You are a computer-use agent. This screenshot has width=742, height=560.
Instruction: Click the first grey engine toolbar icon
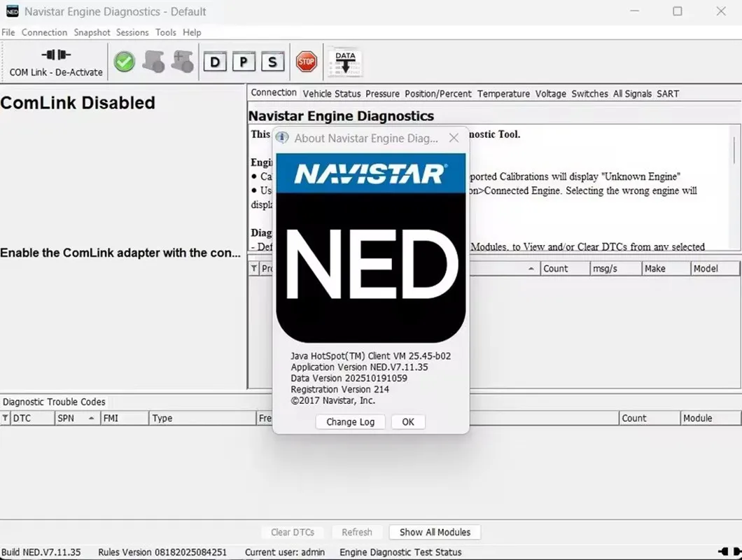click(154, 62)
